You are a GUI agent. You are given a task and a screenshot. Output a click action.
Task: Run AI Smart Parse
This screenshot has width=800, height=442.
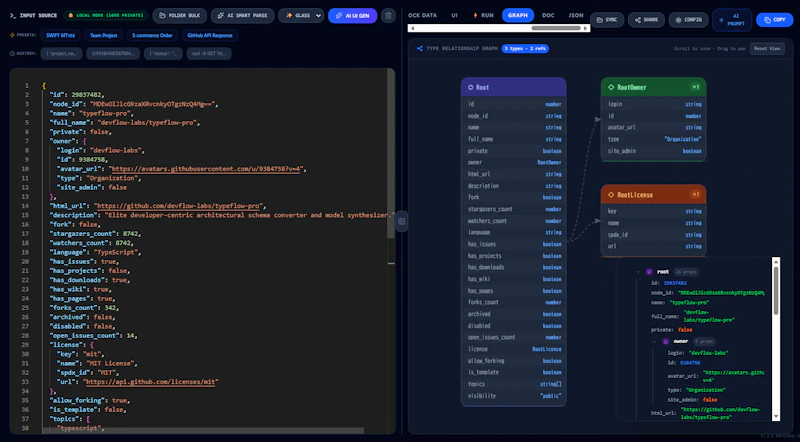coord(242,16)
